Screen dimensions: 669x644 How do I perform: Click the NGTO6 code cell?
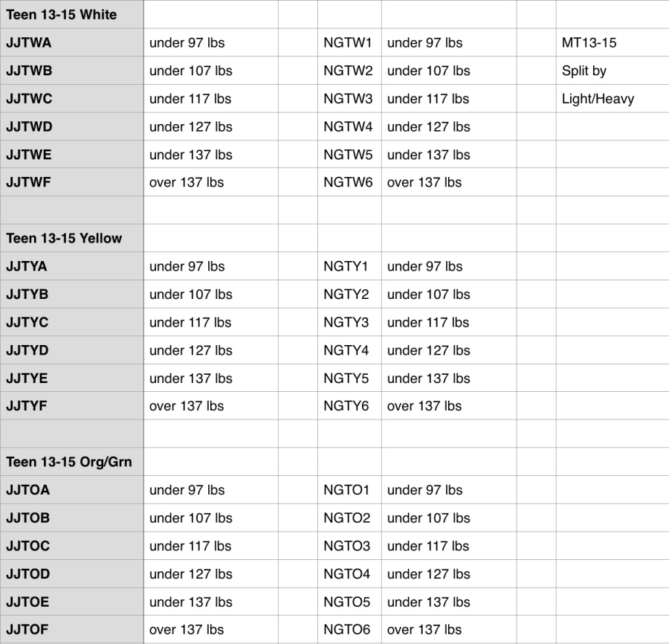pos(347,630)
